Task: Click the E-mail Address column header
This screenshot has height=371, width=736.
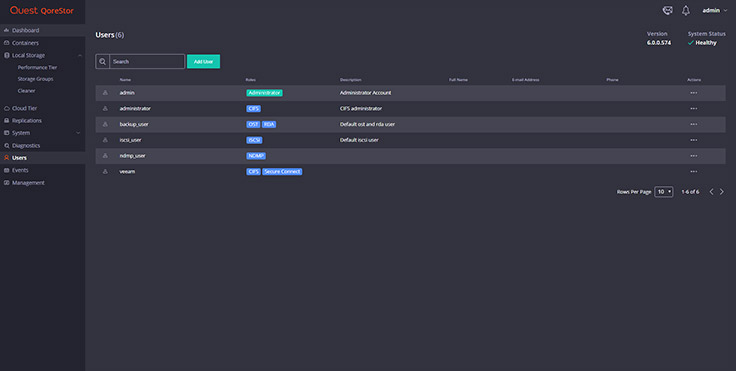Action: click(525, 80)
